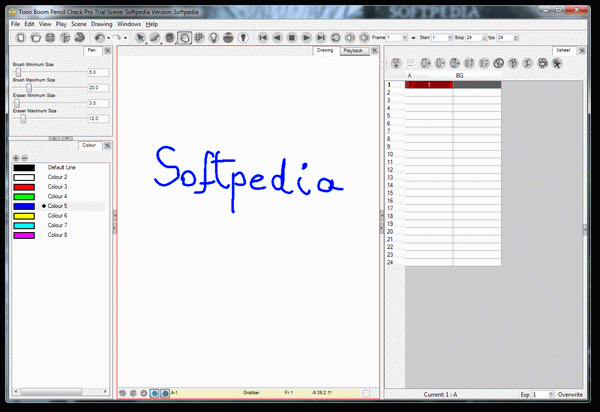Open the View menu
This screenshot has height=412, width=600.
(x=45, y=24)
